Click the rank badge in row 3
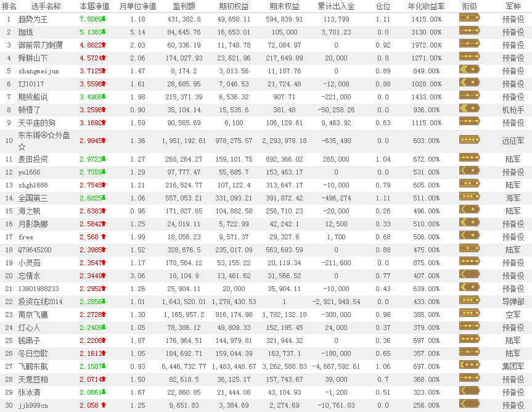Viewport: 532px width, 412px height. [x=470, y=43]
